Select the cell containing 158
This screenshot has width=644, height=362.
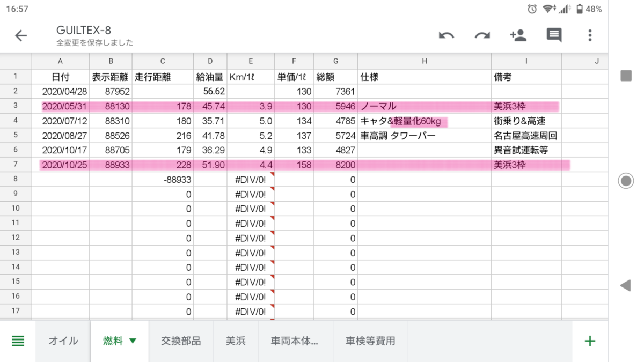tap(295, 165)
